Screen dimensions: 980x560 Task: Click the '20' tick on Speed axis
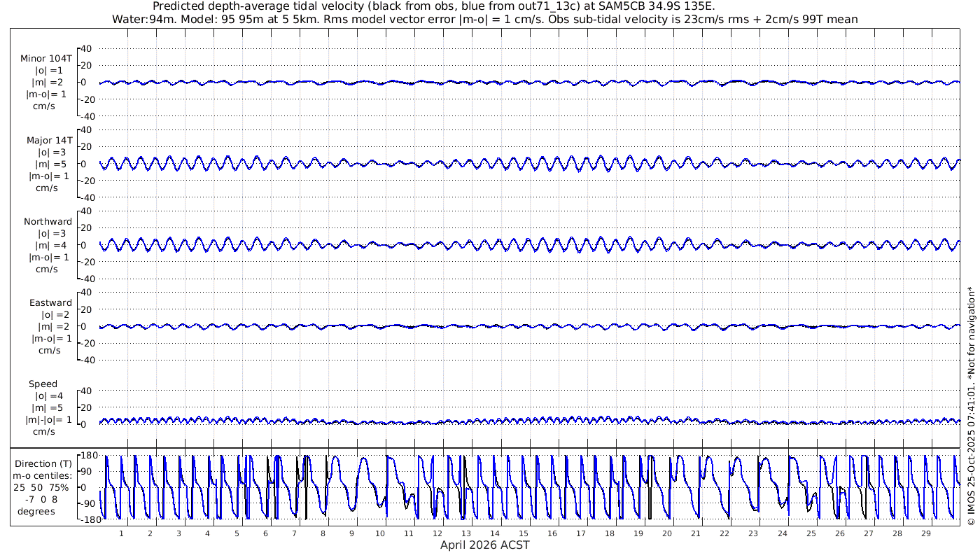87,407
